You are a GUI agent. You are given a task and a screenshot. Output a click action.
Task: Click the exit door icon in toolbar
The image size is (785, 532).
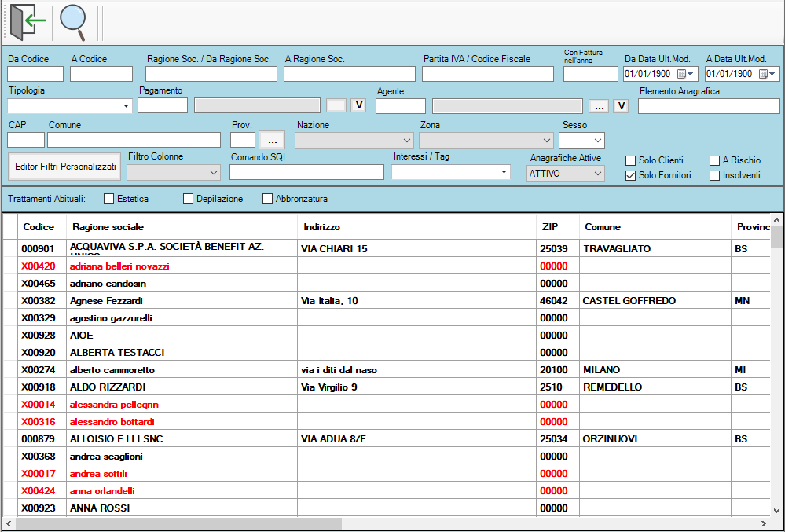tap(24, 22)
